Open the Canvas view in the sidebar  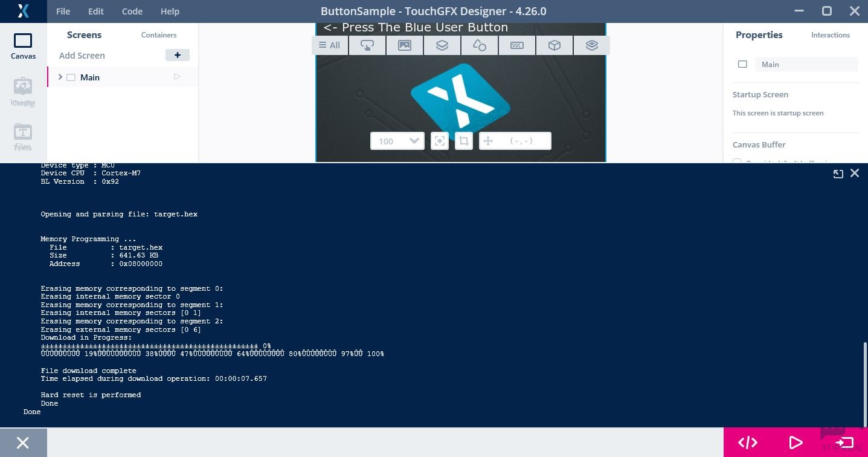(x=23, y=47)
